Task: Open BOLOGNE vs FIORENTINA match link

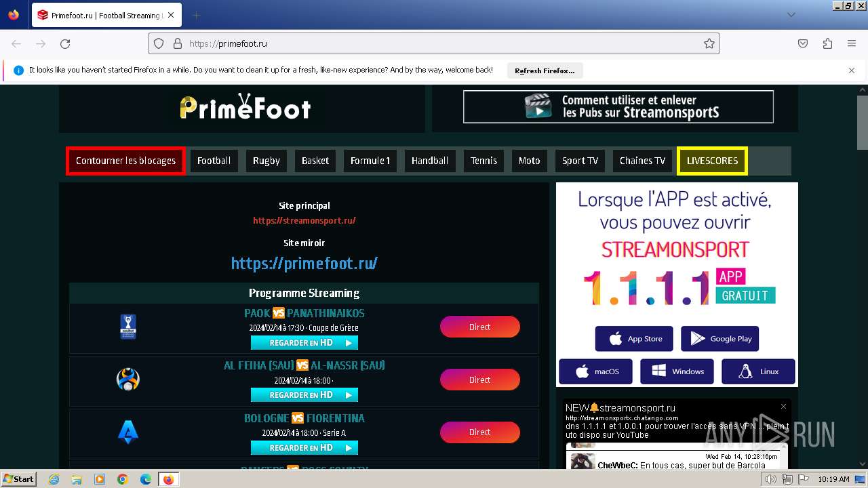Action: click(304, 418)
